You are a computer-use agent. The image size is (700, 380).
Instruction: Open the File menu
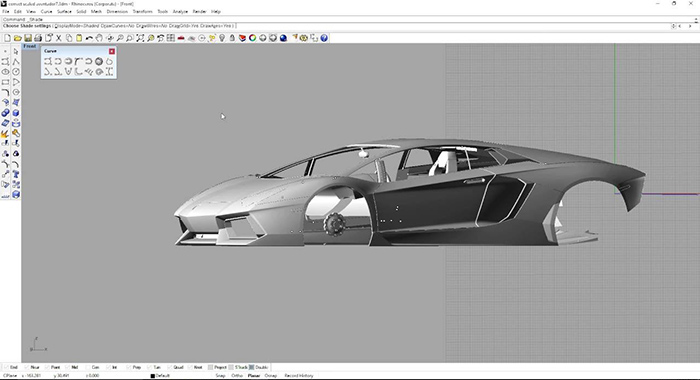6,12
